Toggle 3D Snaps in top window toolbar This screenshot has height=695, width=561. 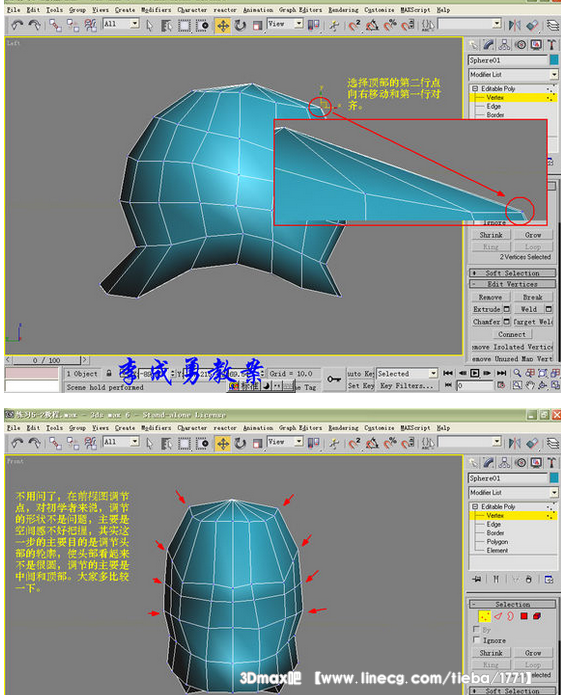pos(354,25)
